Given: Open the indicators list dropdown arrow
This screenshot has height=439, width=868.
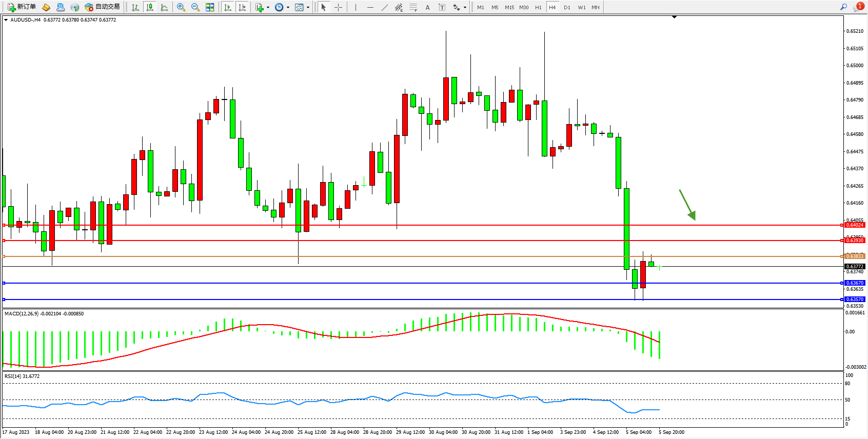Looking at the screenshot, I should pyautogui.click(x=268, y=8).
